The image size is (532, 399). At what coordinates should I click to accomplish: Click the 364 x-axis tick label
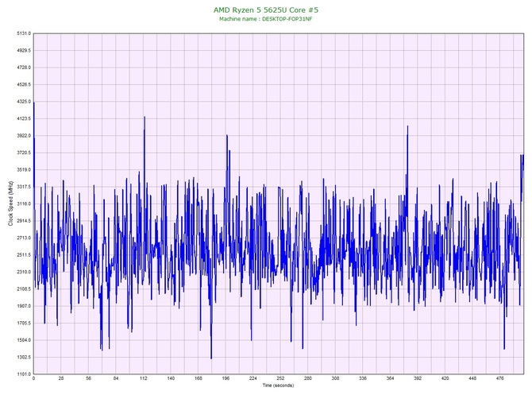tap(391, 378)
